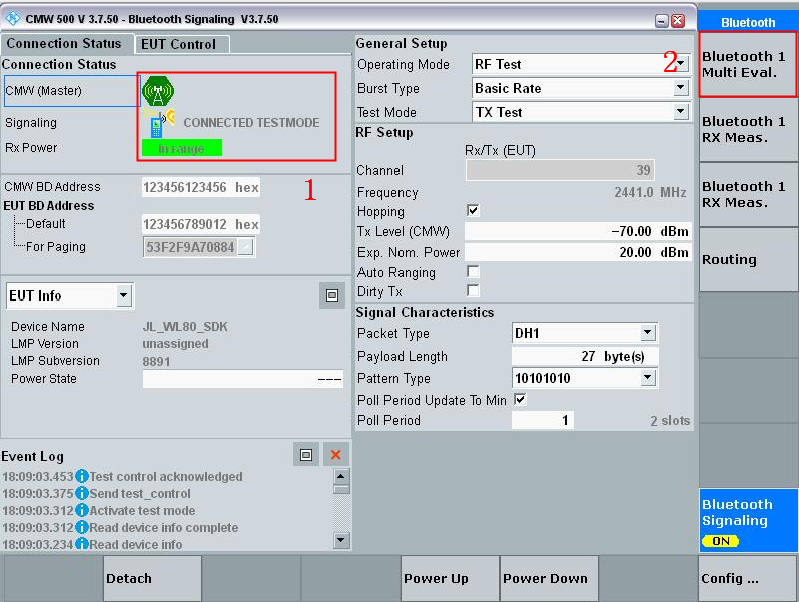Viewport: 799px width, 602px height.
Task: Click LMP Version value unassigned
Action: click(x=175, y=344)
